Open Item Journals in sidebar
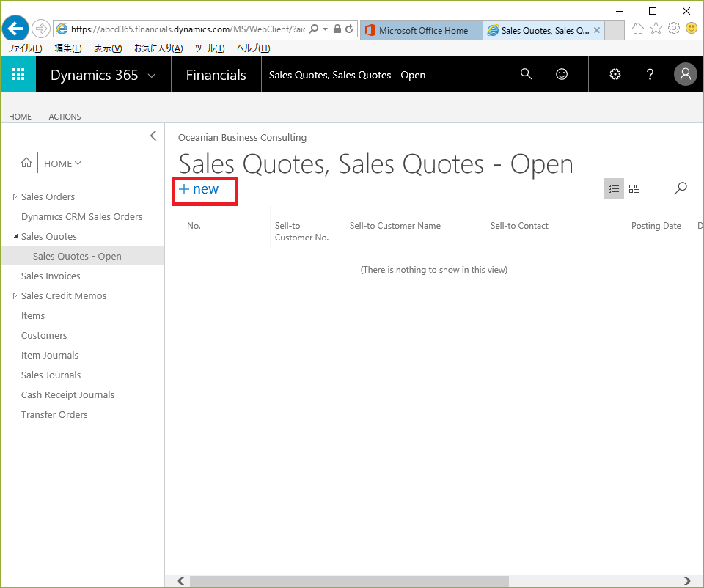Image resolution: width=704 pixels, height=588 pixels. tap(50, 355)
